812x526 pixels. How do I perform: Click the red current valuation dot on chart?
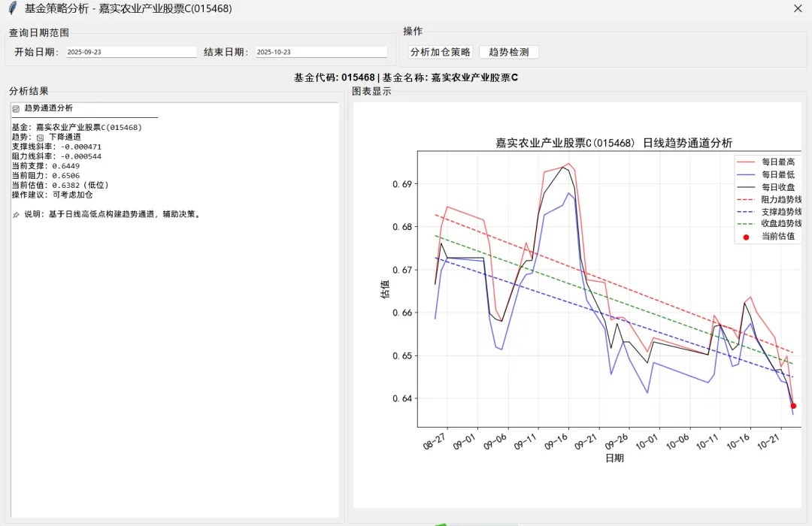(793, 406)
